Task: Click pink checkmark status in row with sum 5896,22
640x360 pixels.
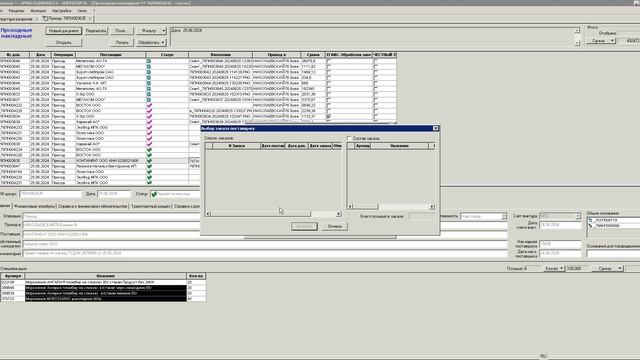Action: click(149, 105)
